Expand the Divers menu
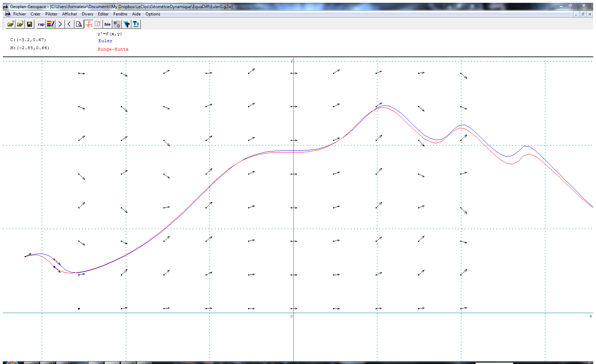 (x=88, y=14)
